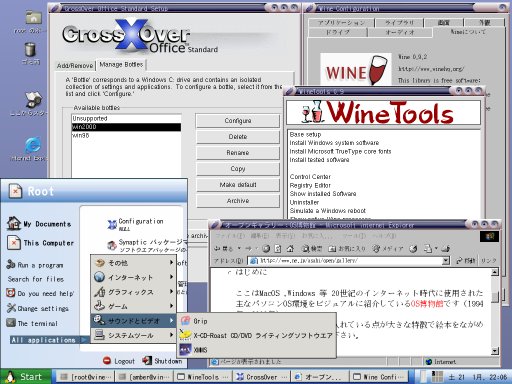
Task: Click the Back arrow in Internet Explorer toolbar
Action: [217, 248]
